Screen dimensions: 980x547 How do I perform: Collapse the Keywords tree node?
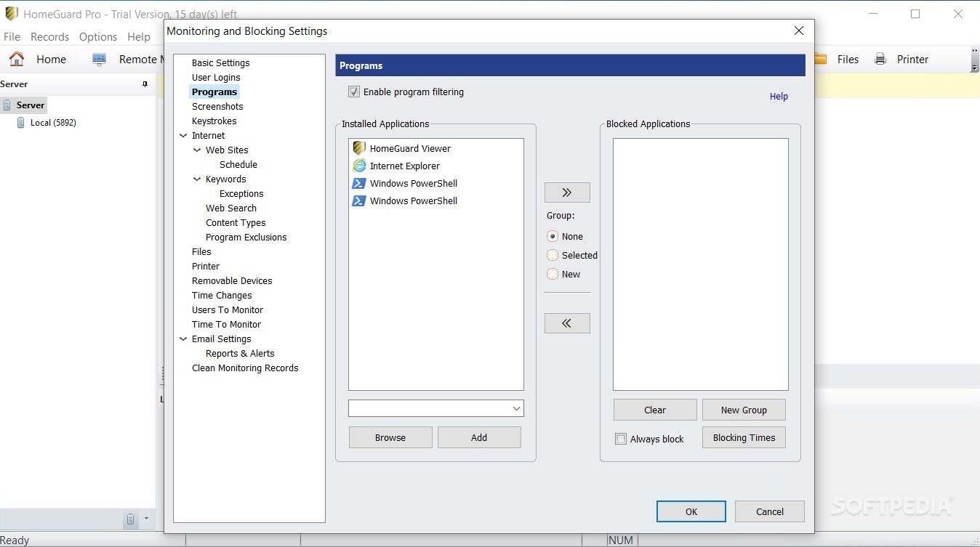(x=197, y=179)
